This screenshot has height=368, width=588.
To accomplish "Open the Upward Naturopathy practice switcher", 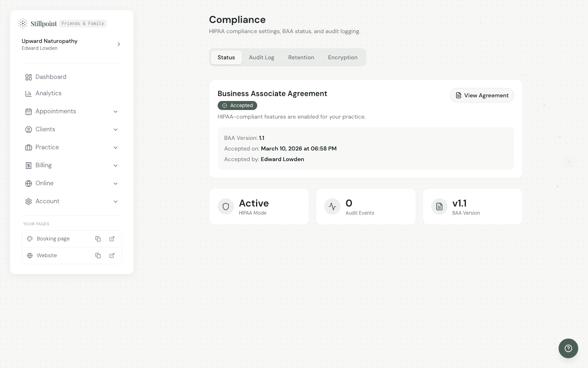I will pos(71,44).
